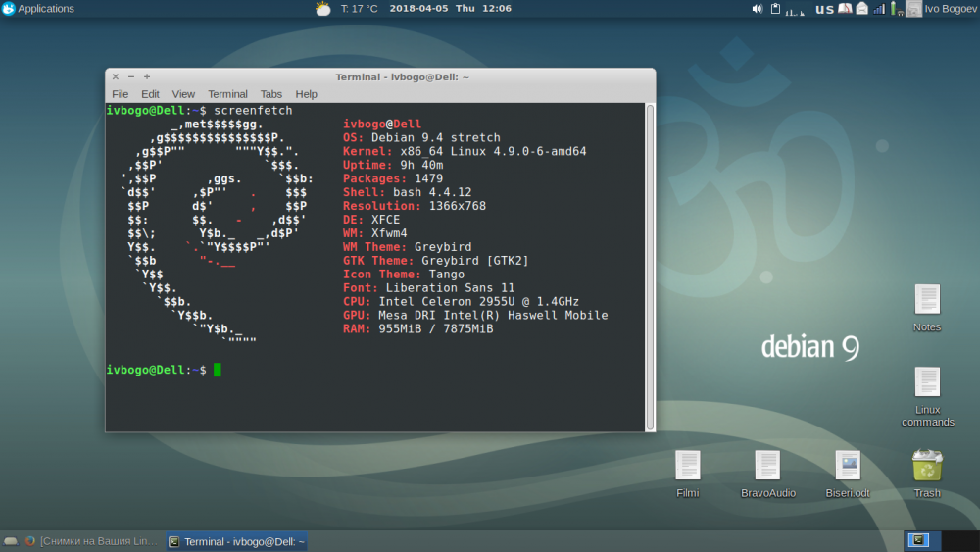Screen dimensions: 980x552
Task: Click the 'CPU: Intel Celeron 2955U' line
Action: (461, 301)
